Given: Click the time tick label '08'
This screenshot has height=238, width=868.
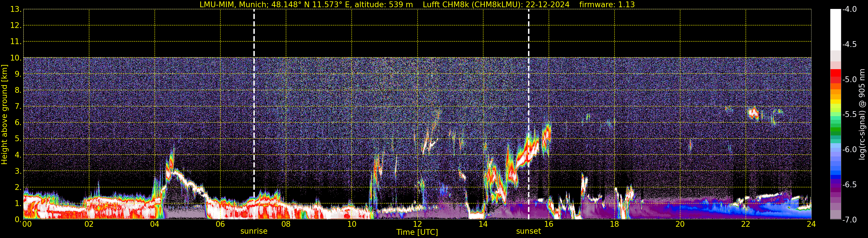Looking at the screenshot, I should pyautogui.click(x=286, y=224).
